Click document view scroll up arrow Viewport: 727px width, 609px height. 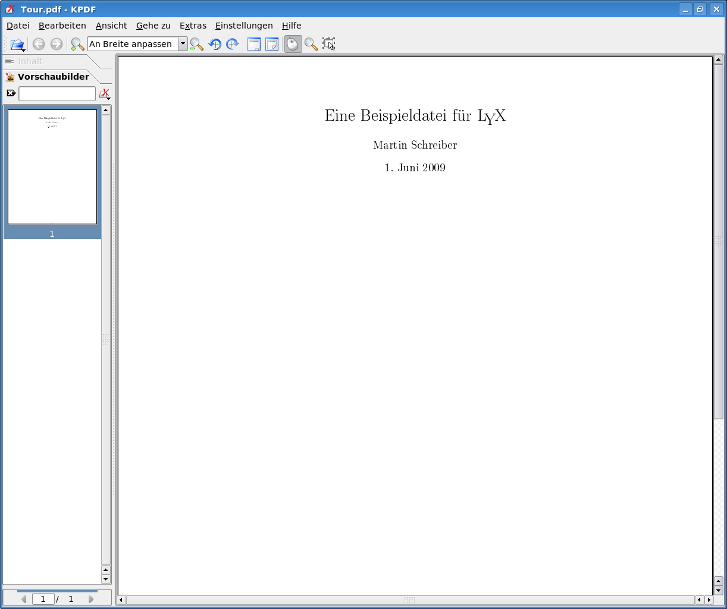coord(718,60)
